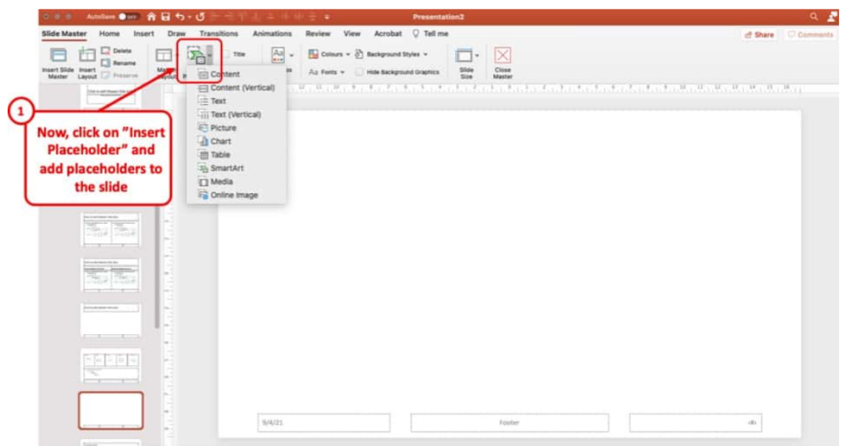
Task: Tick the Hide Background Graphics checkbox
Action: point(360,72)
